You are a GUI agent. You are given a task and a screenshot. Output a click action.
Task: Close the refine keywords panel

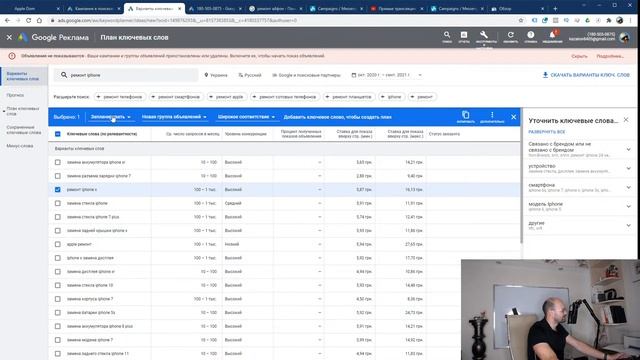click(626, 120)
